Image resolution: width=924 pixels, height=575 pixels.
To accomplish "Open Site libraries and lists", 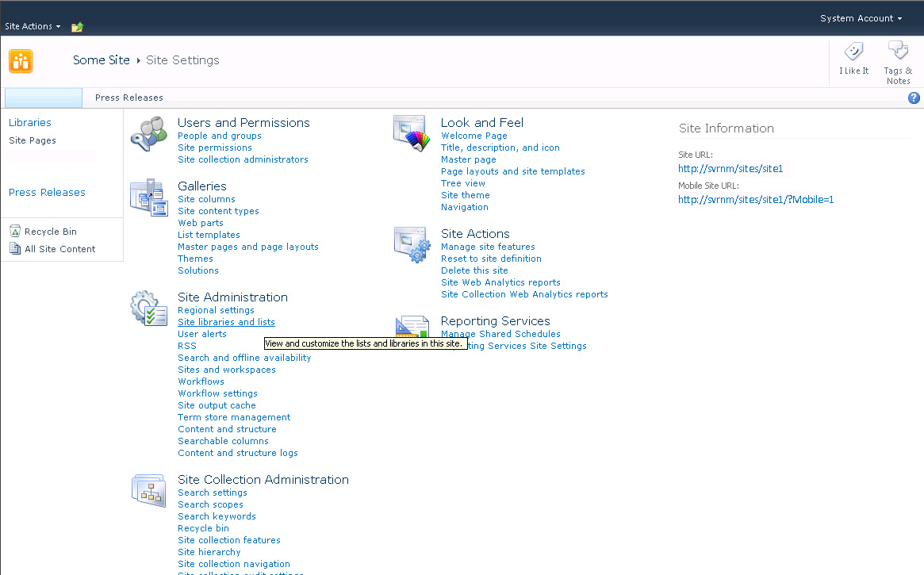I will click(226, 322).
